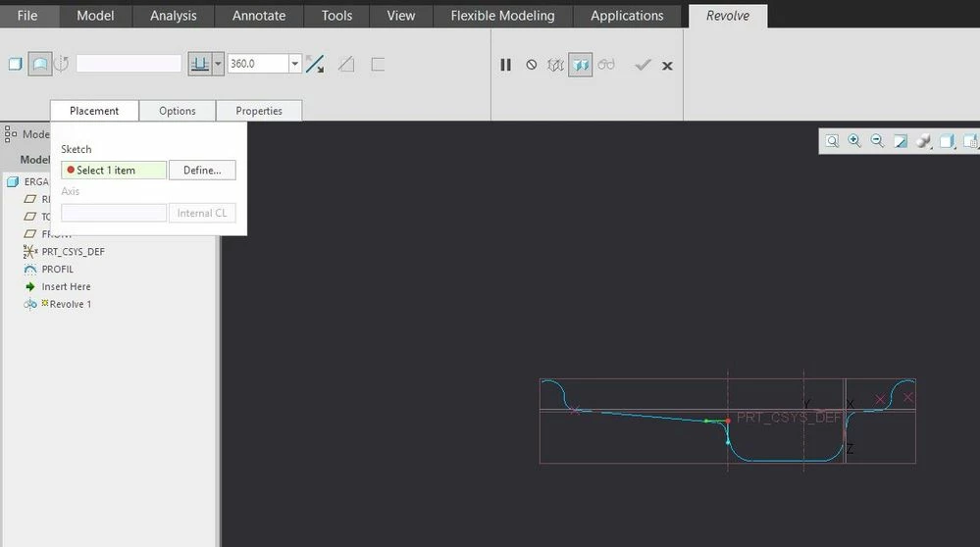
Task: Click the axis of revolution rotate icon
Action: (x=61, y=64)
